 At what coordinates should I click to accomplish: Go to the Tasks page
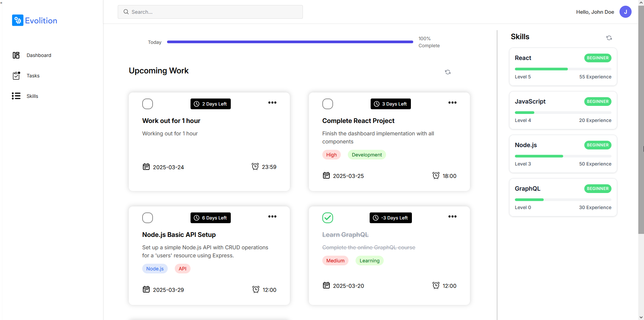coord(33,76)
